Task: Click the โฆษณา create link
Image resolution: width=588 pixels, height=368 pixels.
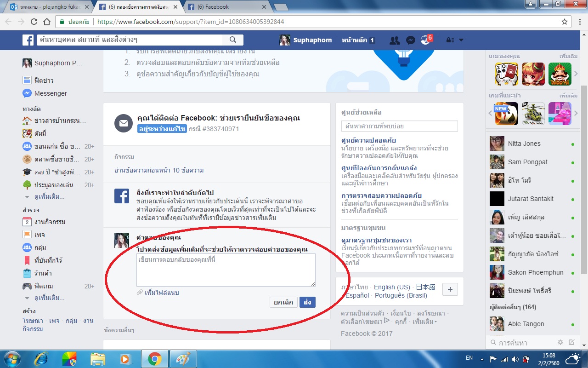Action: (x=32, y=321)
